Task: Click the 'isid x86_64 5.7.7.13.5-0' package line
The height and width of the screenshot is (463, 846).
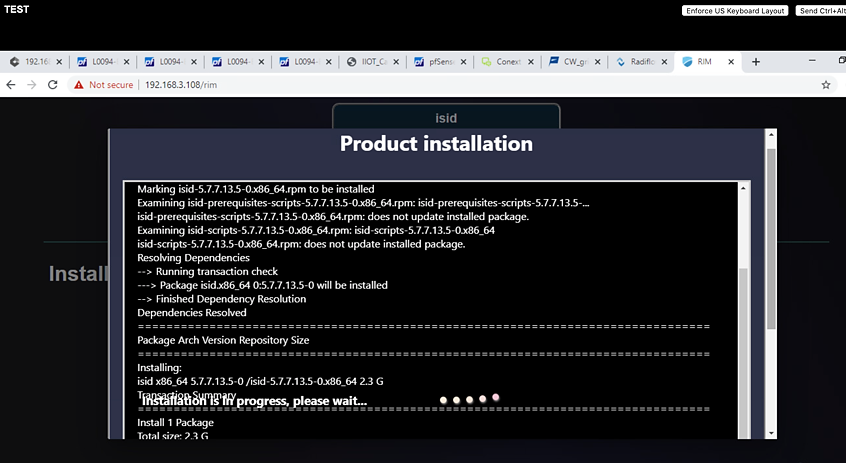Action: [260, 381]
